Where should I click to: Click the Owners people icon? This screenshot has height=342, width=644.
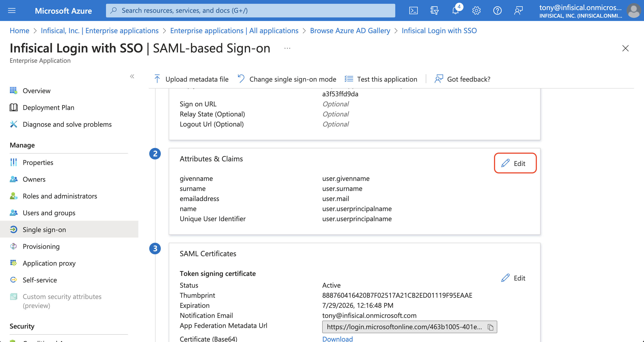pyautogui.click(x=13, y=179)
